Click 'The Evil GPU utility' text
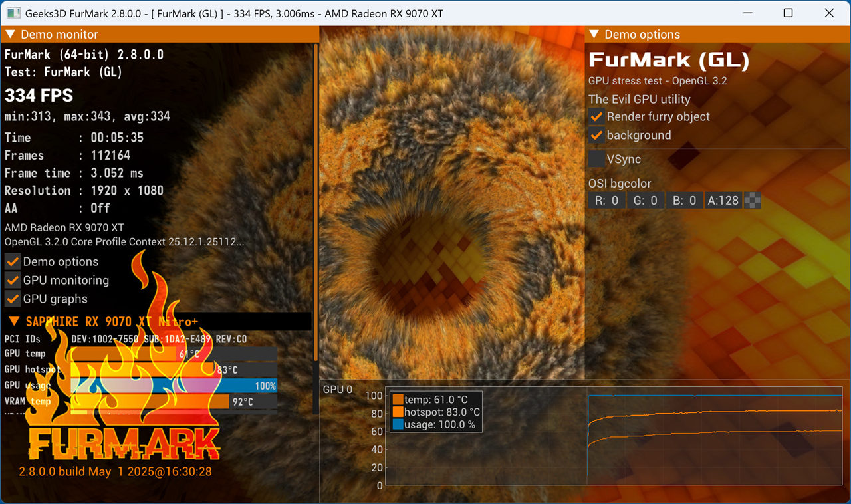The height and width of the screenshot is (504, 851). [640, 99]
